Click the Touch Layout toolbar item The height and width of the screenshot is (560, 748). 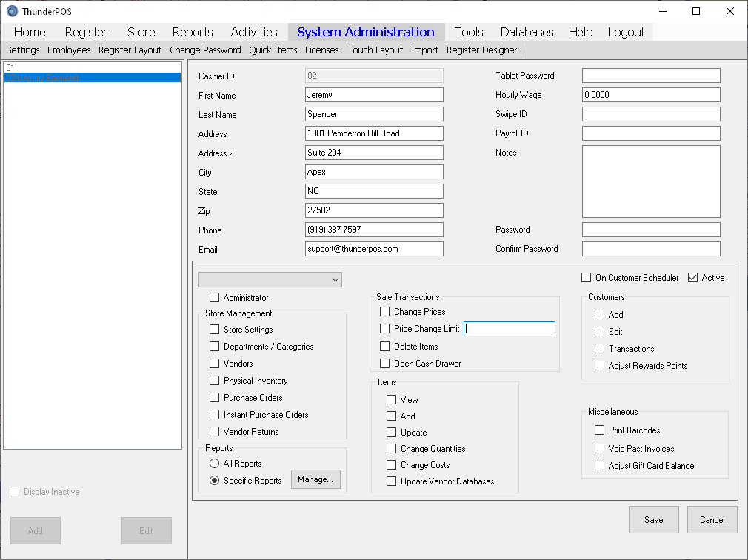[375, 50]
